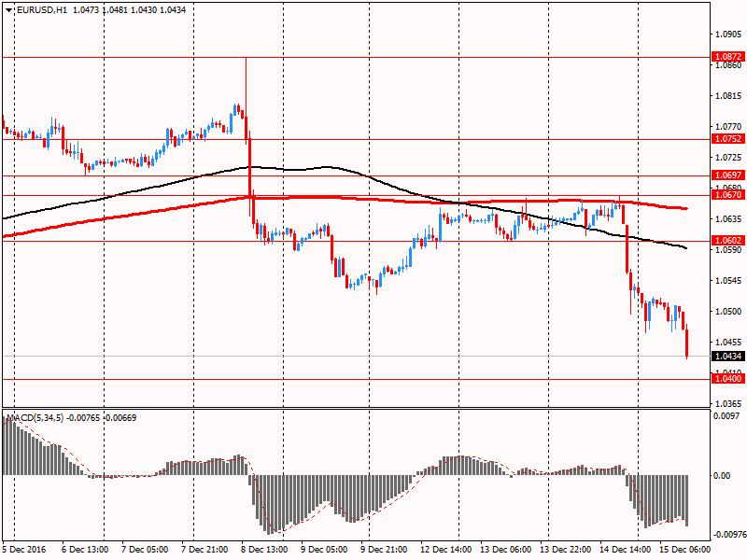Select the 5 Dec 2016 time axis label
This screenshot has width=747, height=560.
pos(24,550)
